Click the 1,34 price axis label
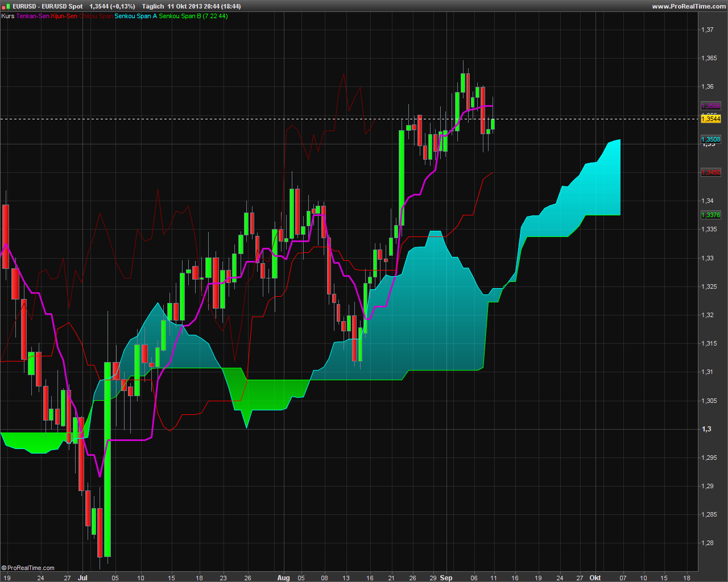 coord(708,201)
